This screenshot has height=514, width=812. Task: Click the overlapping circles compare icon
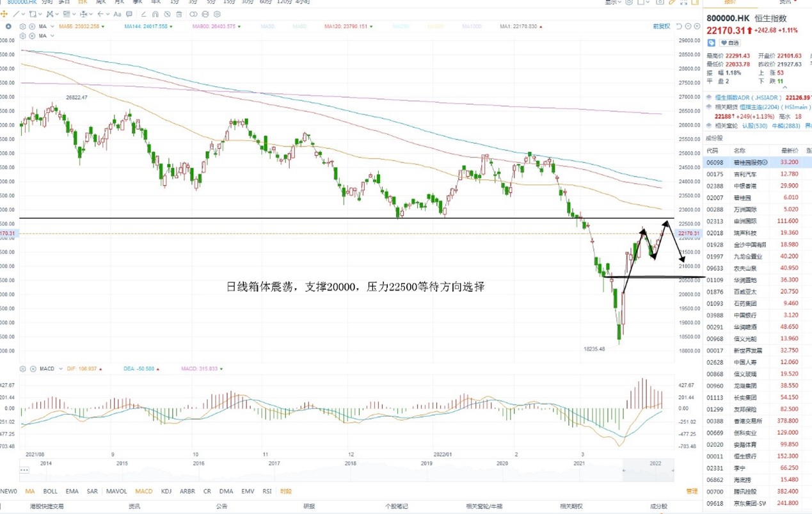(x=193, y=14)
